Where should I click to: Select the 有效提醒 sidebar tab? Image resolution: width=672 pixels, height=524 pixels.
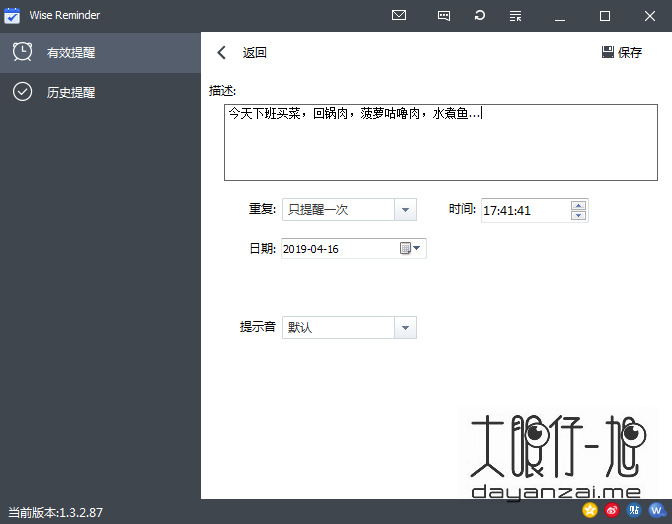(x=100, y=52)
